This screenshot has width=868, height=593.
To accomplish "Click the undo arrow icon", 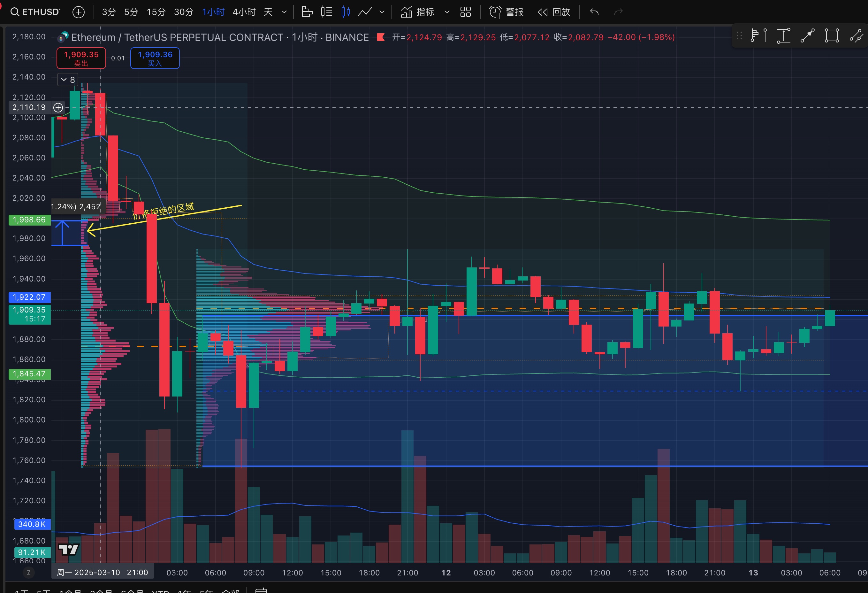I will coord(594,12).
